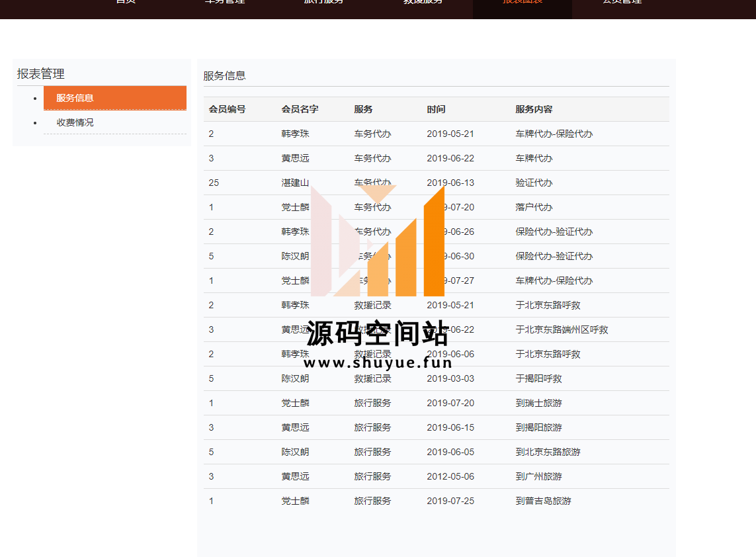This screenshot has height=557, width=756.
Task: Click 车牌代办 in the 黄思远 车务代办 row
Action: 534,158
